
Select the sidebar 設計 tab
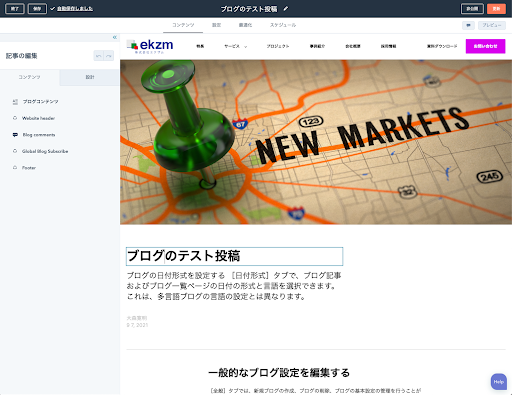pos(90,77)
